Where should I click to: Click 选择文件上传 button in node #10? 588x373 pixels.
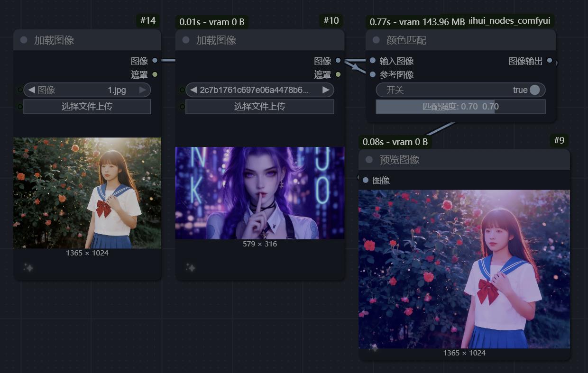[260, 107]
